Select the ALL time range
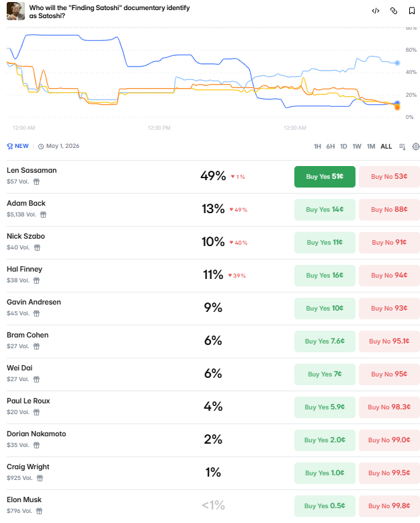The width and height of the screenshot is (420, 523). pos(386,147)
